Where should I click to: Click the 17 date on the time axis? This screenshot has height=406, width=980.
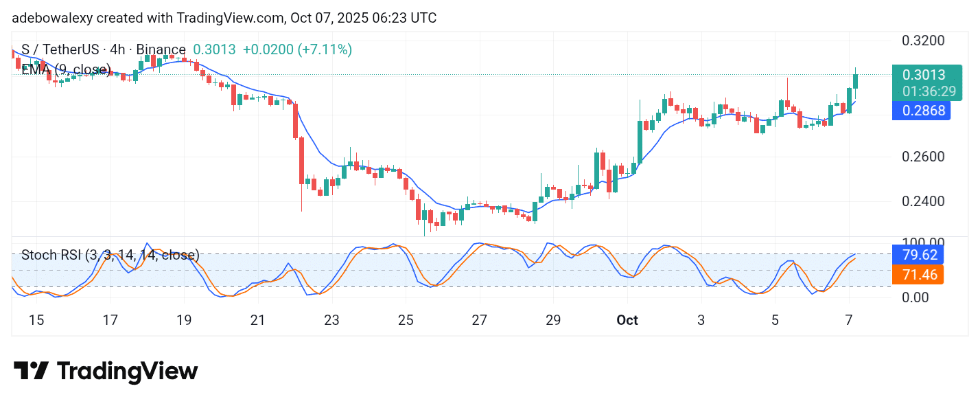(110, 320)
